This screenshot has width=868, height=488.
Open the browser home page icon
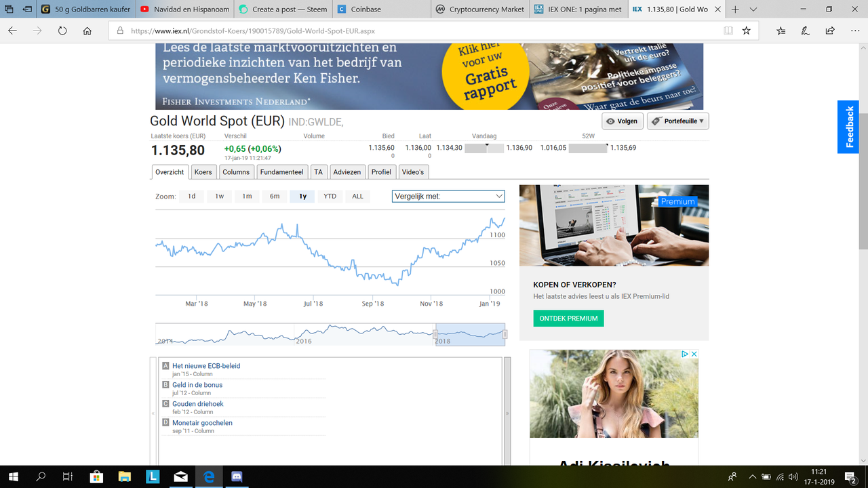(87, 30)
